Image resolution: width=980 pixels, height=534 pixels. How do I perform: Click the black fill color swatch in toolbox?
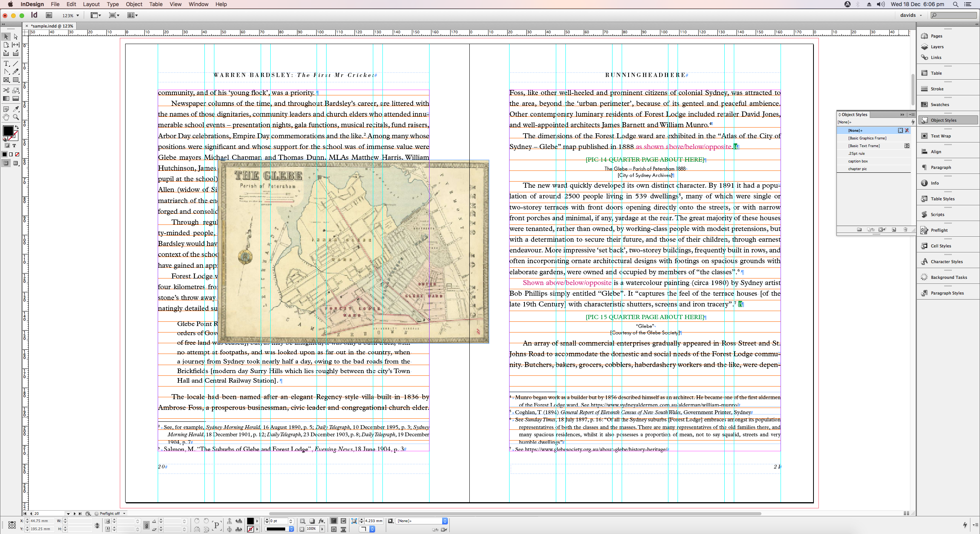[x=8, y=131]
